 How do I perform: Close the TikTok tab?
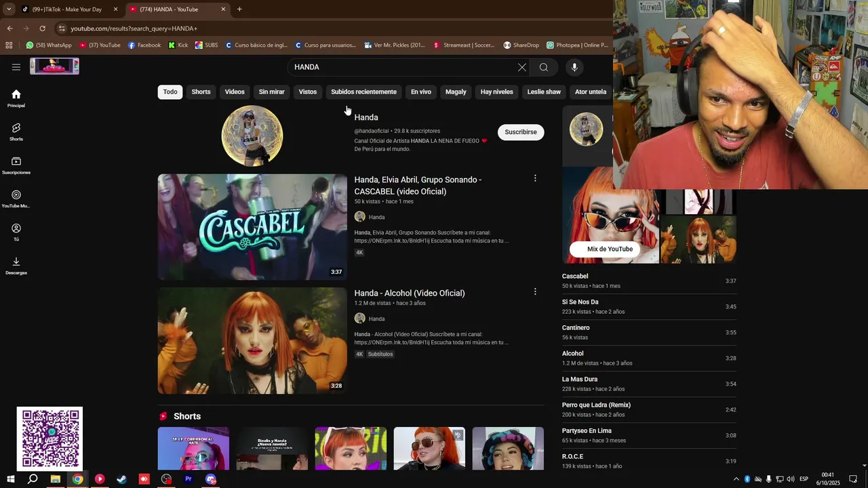pos(115,9)
